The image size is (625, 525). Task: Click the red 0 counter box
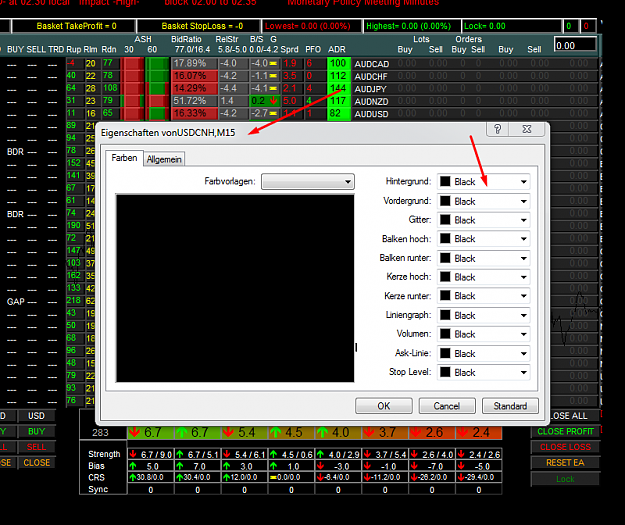point(586,26)
